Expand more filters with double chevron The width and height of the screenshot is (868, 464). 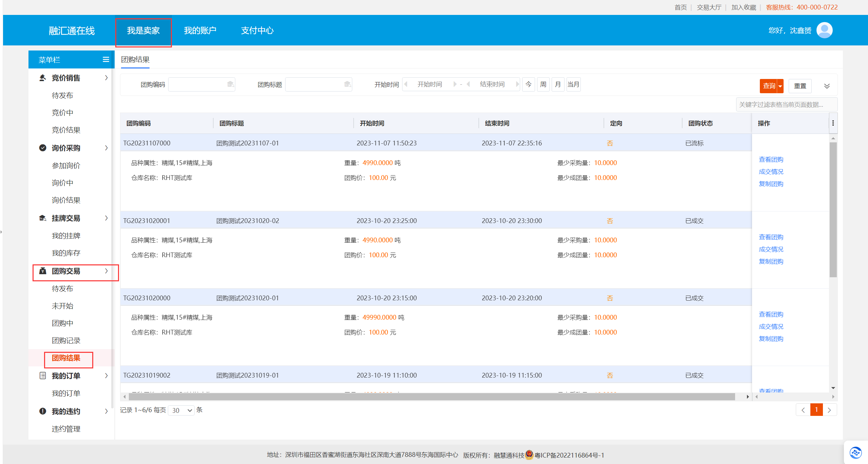coord(827,86)
